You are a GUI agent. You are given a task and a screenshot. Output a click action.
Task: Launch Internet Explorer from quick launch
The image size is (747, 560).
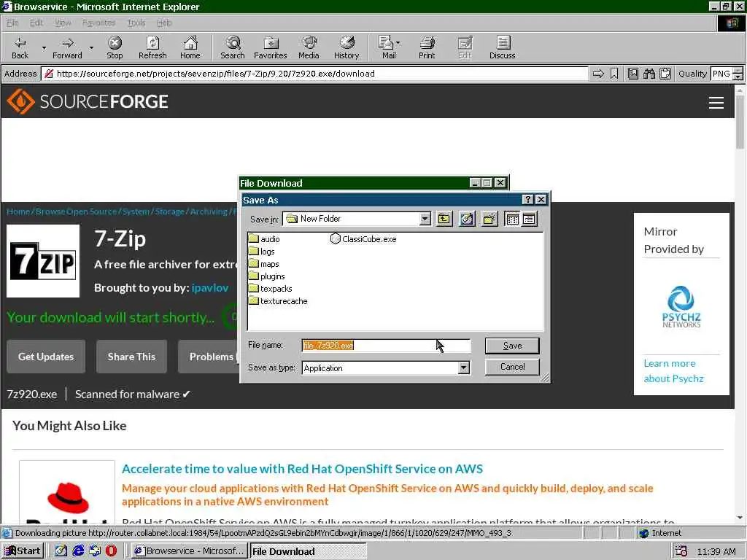coord(78,551)
